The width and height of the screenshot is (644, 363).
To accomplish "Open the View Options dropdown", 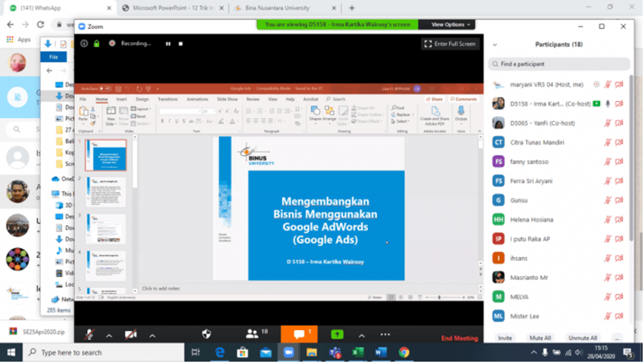I will 451,24.
